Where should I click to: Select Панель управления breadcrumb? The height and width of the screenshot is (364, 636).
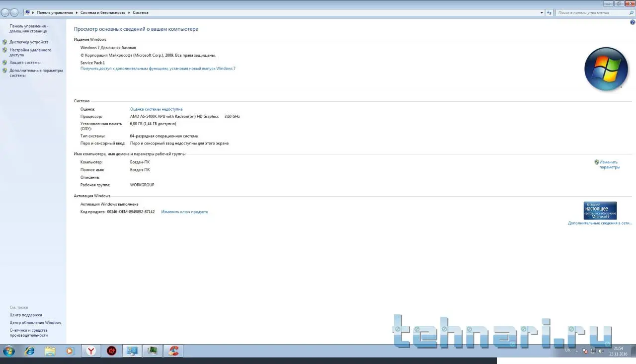point(55,12)
